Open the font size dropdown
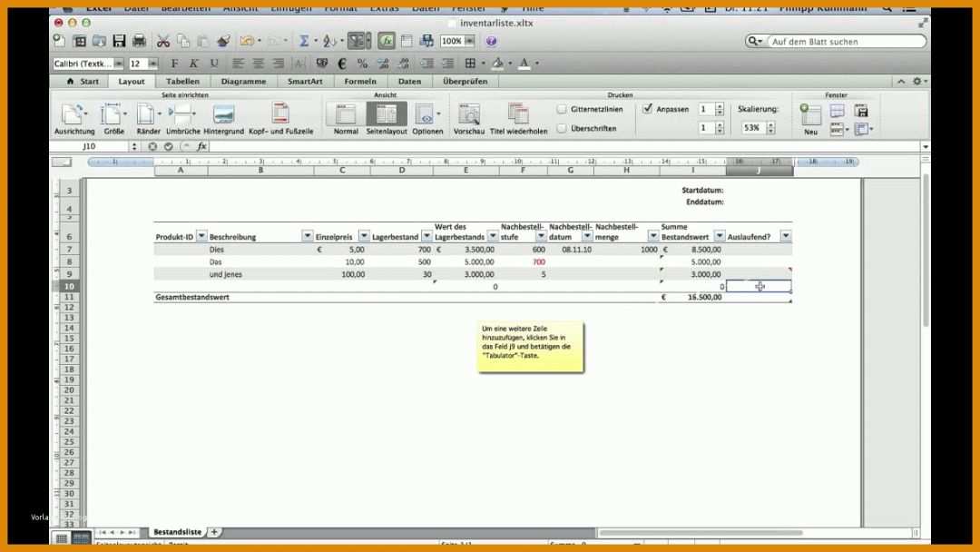This screenshot has height=552, width=980. [x=152, y=63]
